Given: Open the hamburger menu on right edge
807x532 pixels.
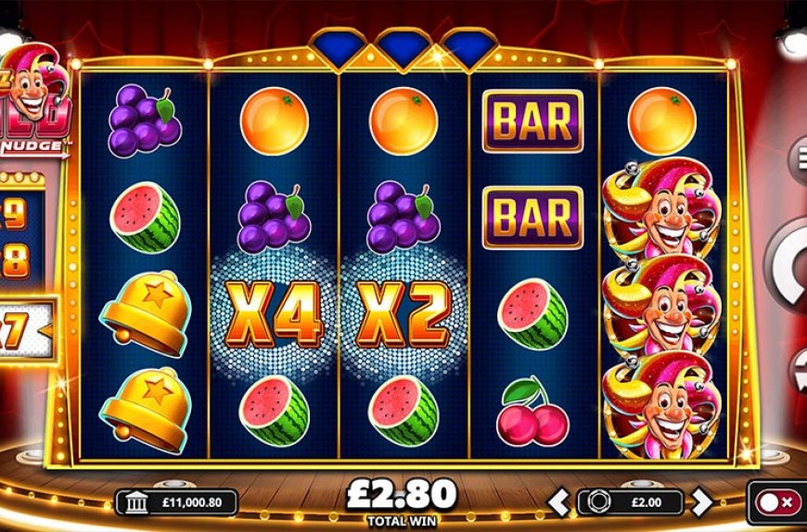Looking at the screenshot, I should (x=799, y=159).
